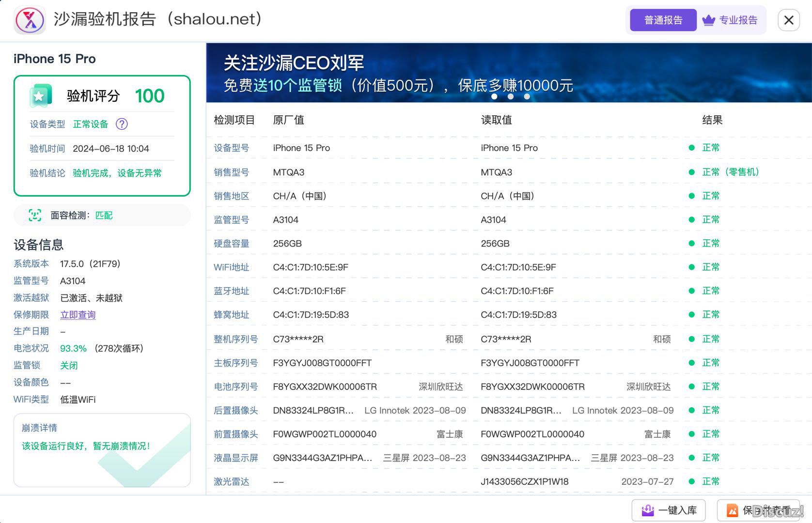Select the third banner carousel dot

point(527,96)
